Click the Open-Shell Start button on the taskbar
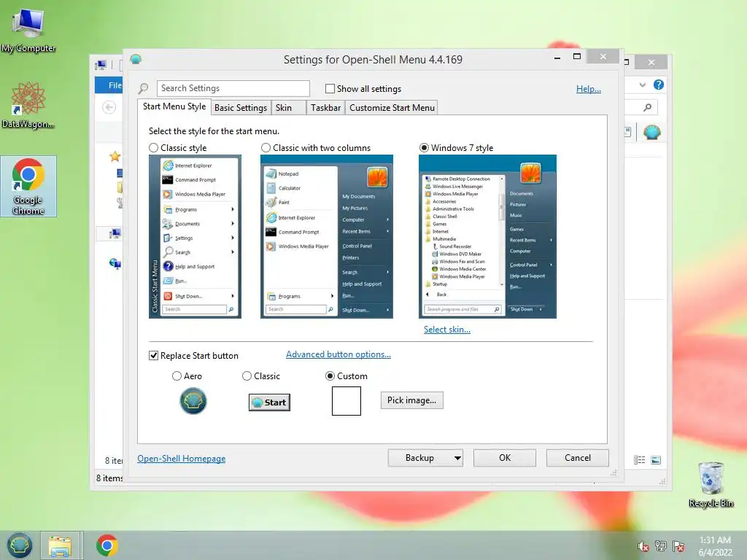The width and height of the screenshot is (747, 560). pos(19,545)
